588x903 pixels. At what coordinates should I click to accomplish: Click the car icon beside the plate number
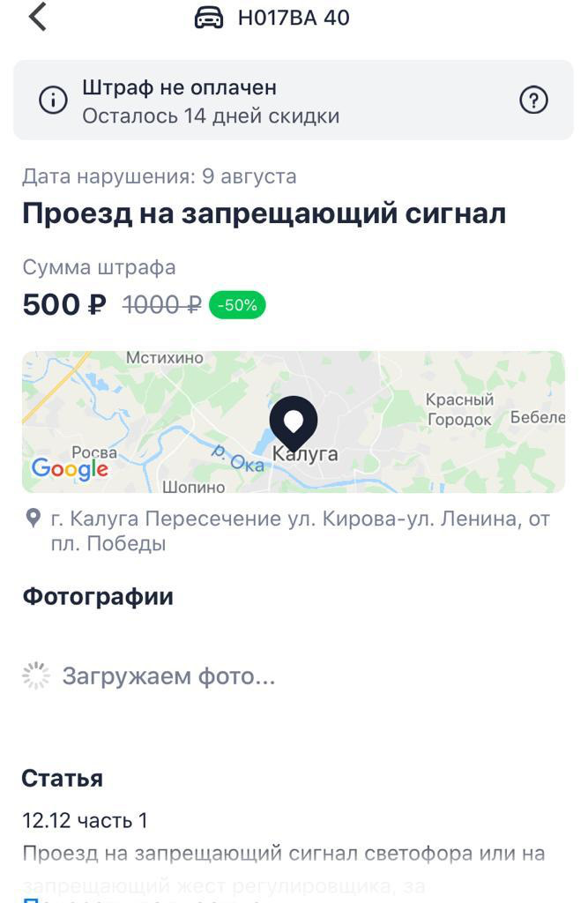209,18
